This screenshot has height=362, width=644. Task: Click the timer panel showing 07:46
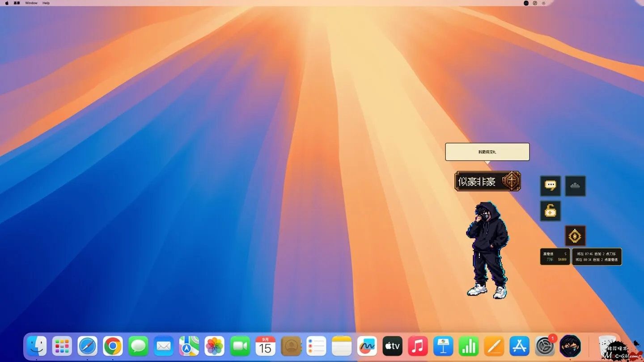pyautogui.click(x=597, y=257)
